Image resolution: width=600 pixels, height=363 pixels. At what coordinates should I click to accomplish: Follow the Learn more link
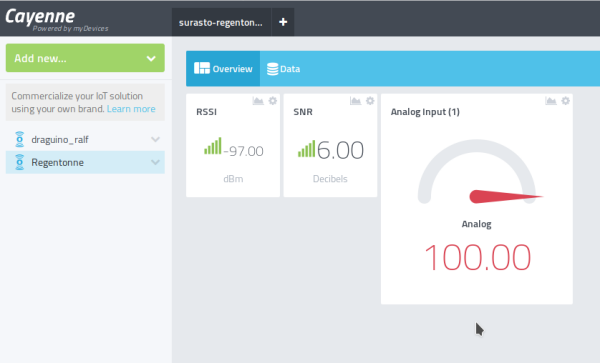point(131,109)
